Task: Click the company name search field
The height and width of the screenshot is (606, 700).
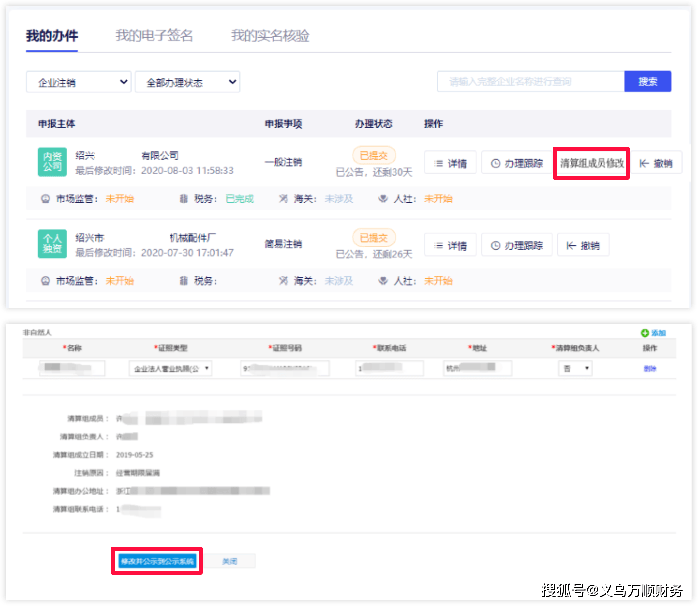Action: pos(531,81)
